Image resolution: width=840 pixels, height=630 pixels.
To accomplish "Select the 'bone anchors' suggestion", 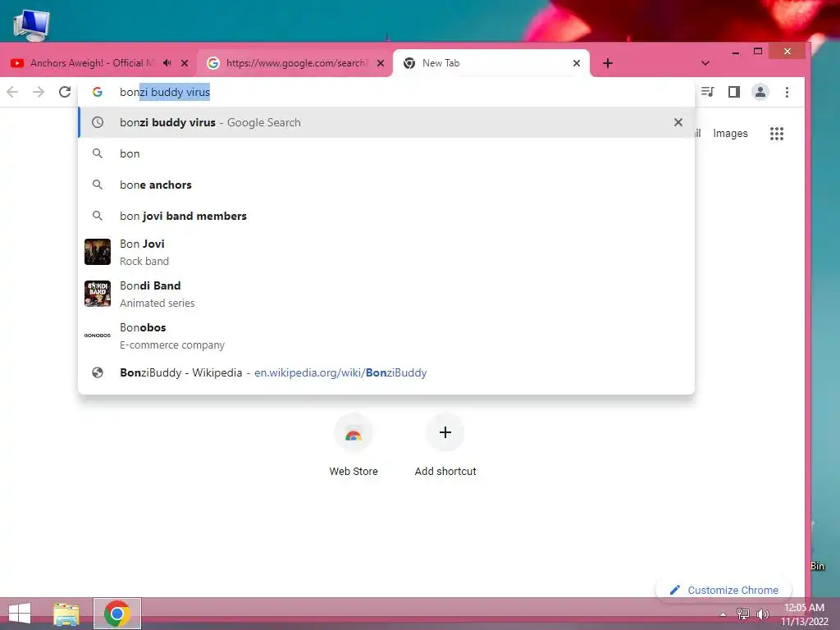I will (x=386, y=185).
